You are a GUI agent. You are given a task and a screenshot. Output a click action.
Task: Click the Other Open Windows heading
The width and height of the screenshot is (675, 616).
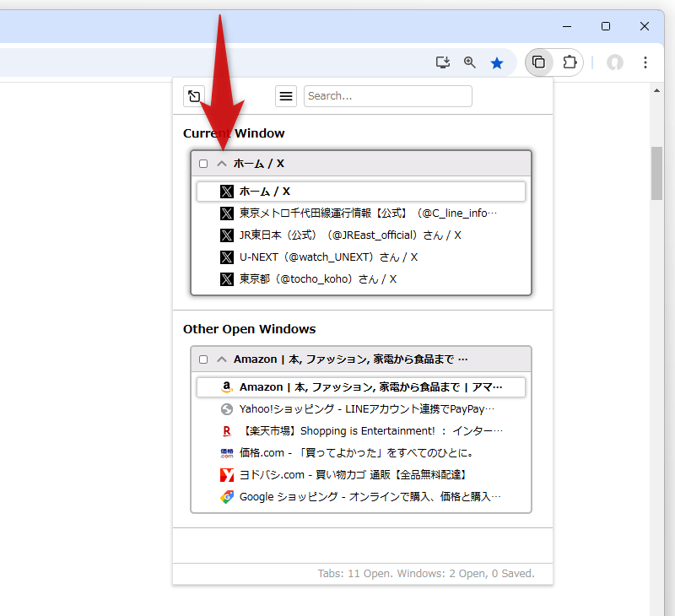[249, 329]
